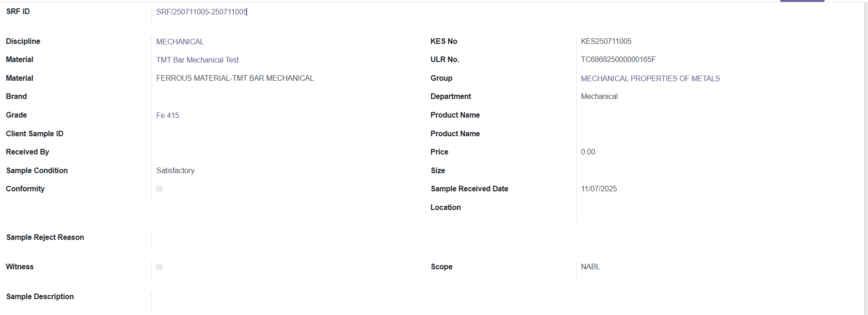This screenshot has width=868, height=315.
Task: Open the MECHANICAL PROPERTIES OF METALS group link
Action: (650, 78)
